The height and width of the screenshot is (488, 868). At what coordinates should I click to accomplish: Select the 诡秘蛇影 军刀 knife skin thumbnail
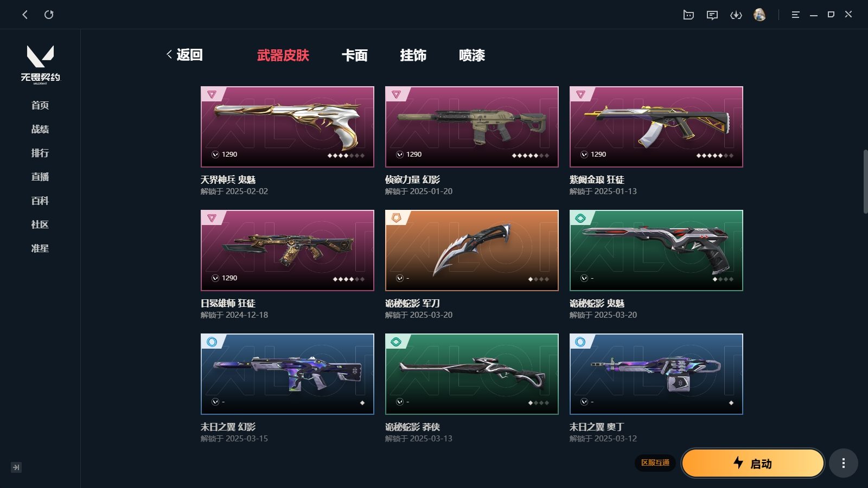point(472,251)
